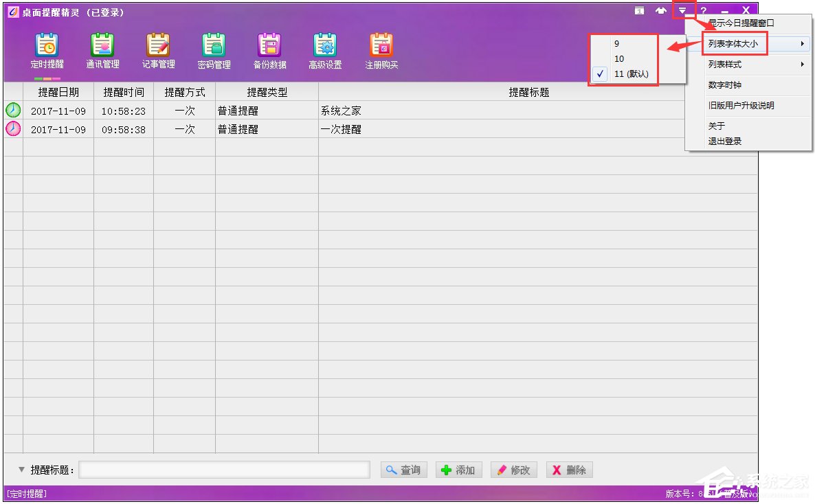Viewport: 815px width, 504px height.
Task: Click the 提醒类型 column header
Action: pos(267,92)
